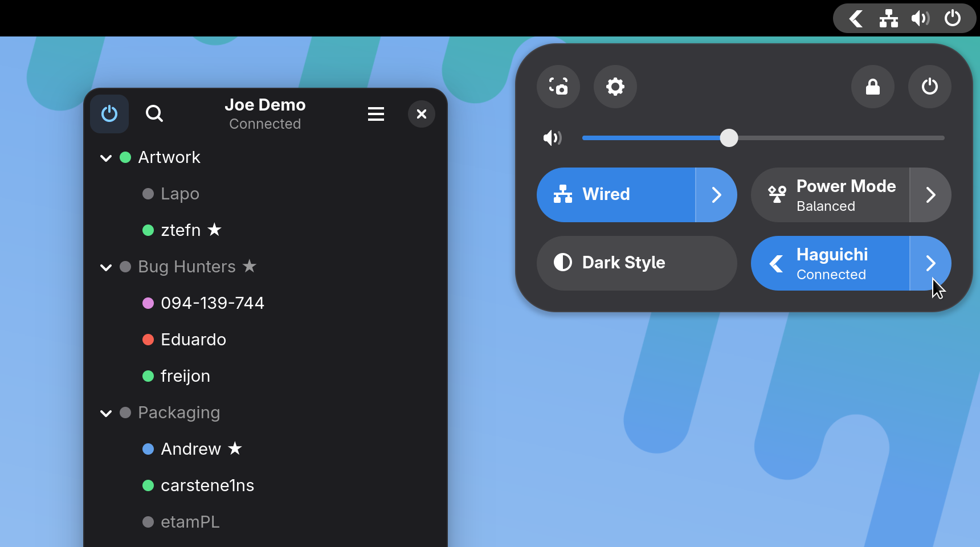Select the Artwork network row
The image size is (980, 547).
266,157
